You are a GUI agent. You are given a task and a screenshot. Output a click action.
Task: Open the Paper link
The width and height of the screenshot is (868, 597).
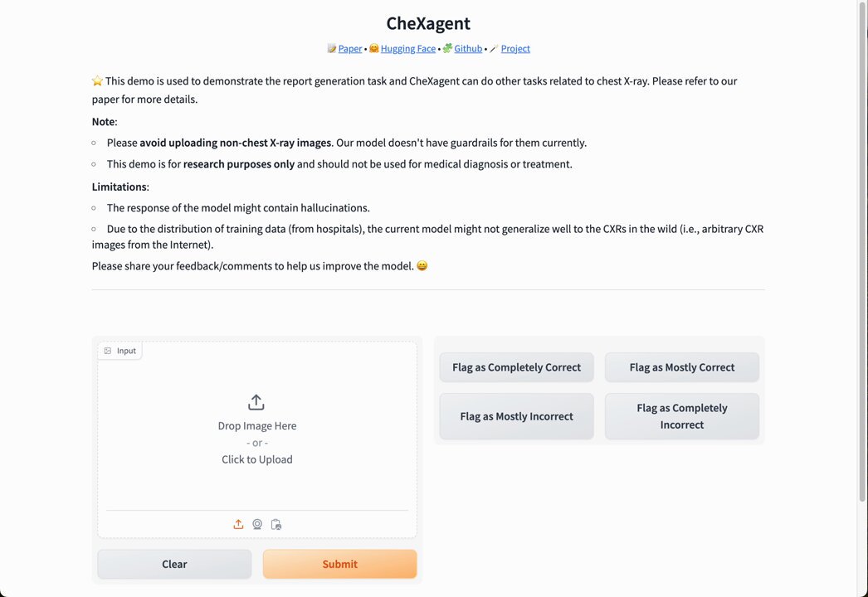(x=350, y=49)
